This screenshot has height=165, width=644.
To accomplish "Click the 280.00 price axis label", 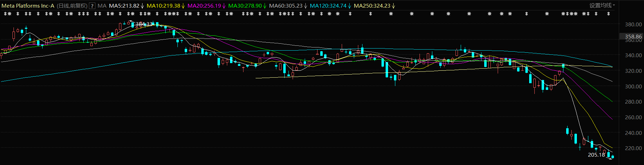I will pos(634,102).
